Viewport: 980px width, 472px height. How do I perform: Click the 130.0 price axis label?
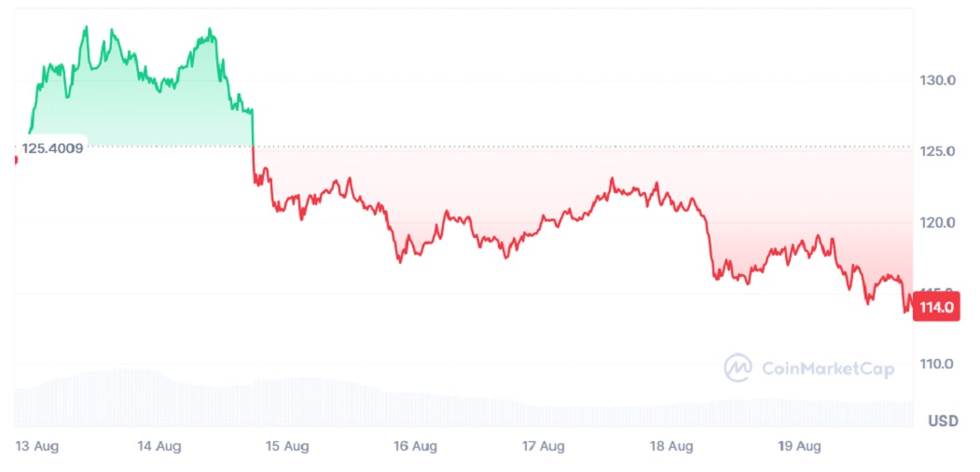tap(936, 80)
